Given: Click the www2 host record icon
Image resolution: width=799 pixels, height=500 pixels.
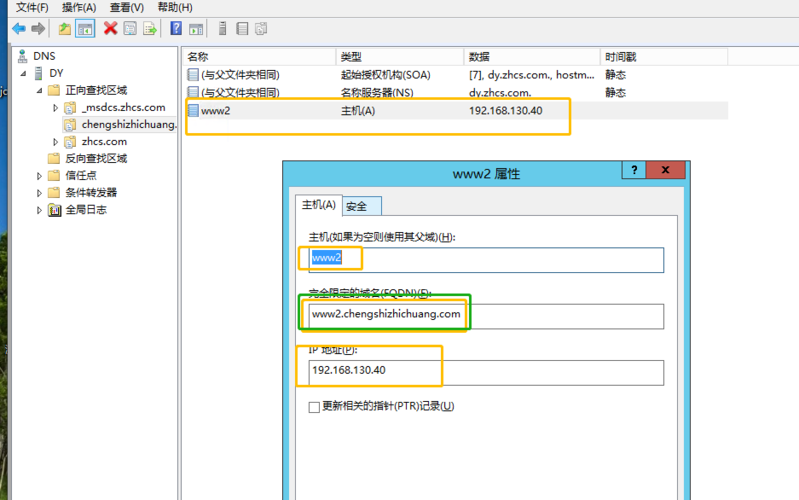Looking at the screenshot, I should 193,110.
